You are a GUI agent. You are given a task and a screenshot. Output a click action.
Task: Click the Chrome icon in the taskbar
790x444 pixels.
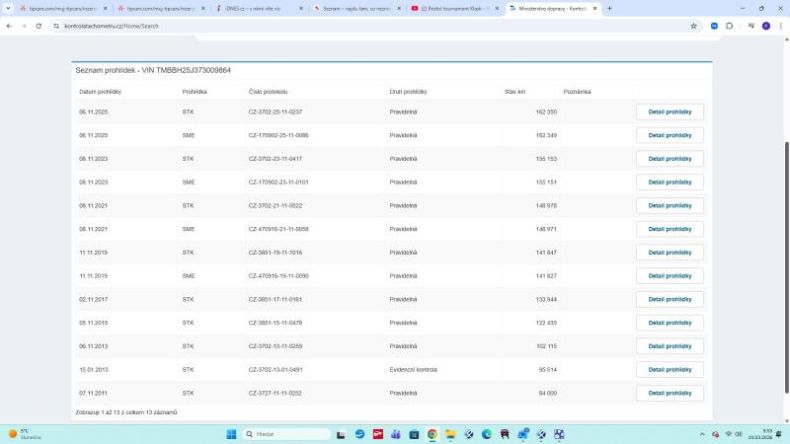432,434
